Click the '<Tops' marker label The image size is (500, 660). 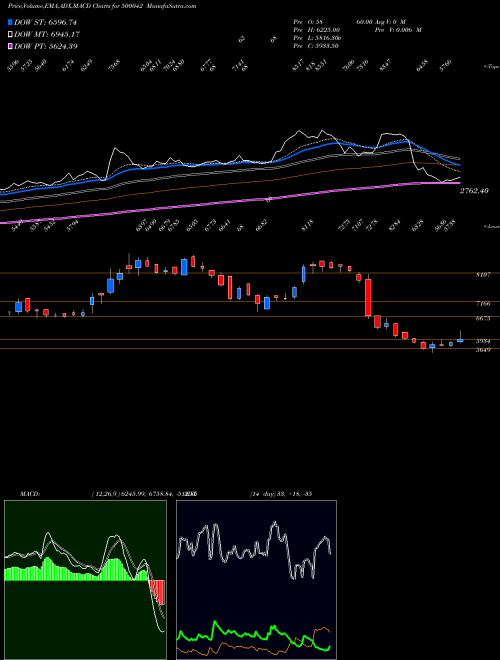click(492, 67)
